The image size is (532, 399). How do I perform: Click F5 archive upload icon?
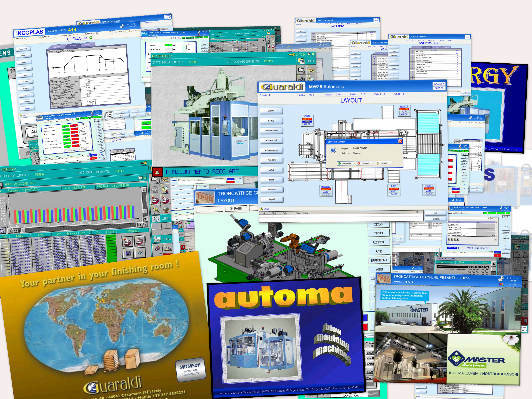click(155, 200)
